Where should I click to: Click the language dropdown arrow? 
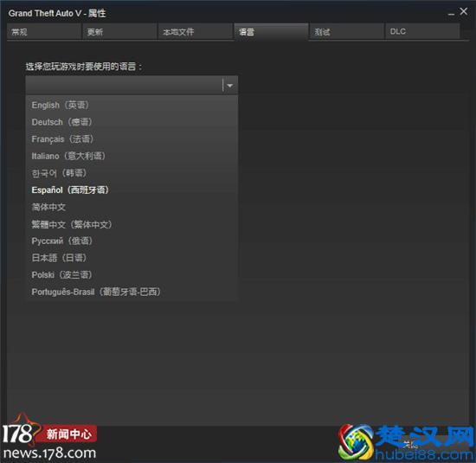pos(230,86)
